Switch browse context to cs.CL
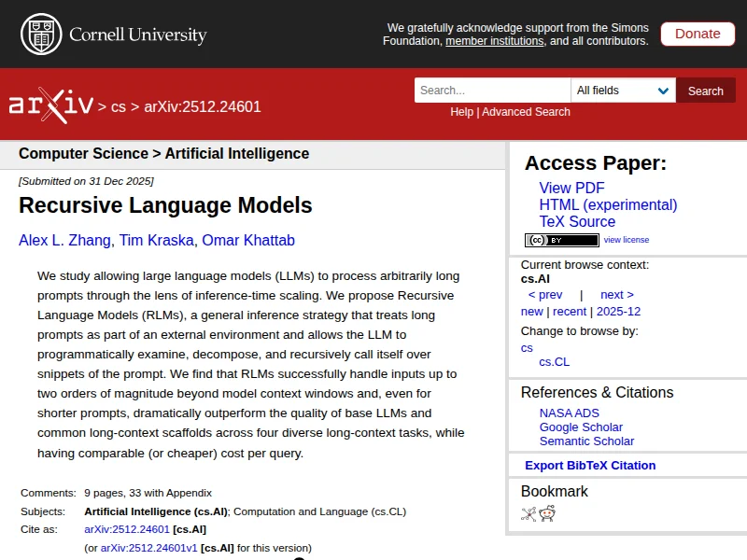Image resolution: width=747 pixels, height=560 pixels. click(554, 361)
